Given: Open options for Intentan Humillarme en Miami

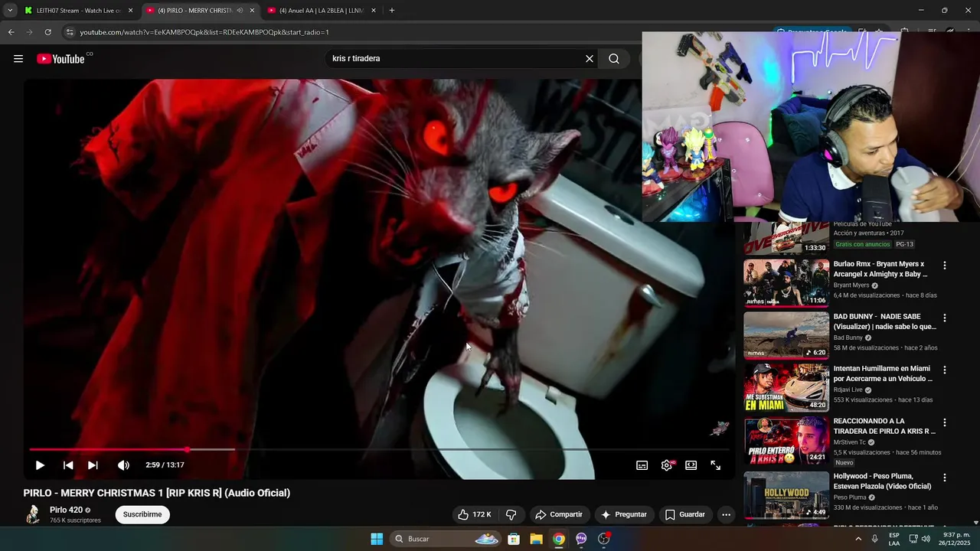Looking at the screenshot, I should (x=944, y=370).
